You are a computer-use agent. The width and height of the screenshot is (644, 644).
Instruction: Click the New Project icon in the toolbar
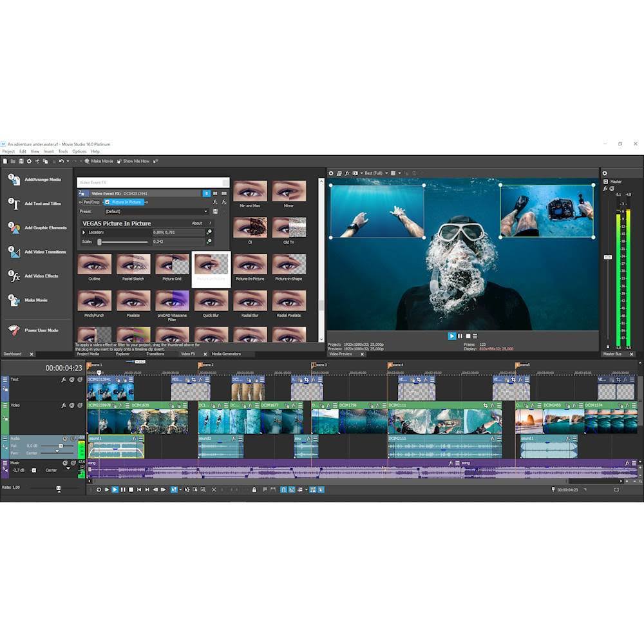tap(5, 162)
